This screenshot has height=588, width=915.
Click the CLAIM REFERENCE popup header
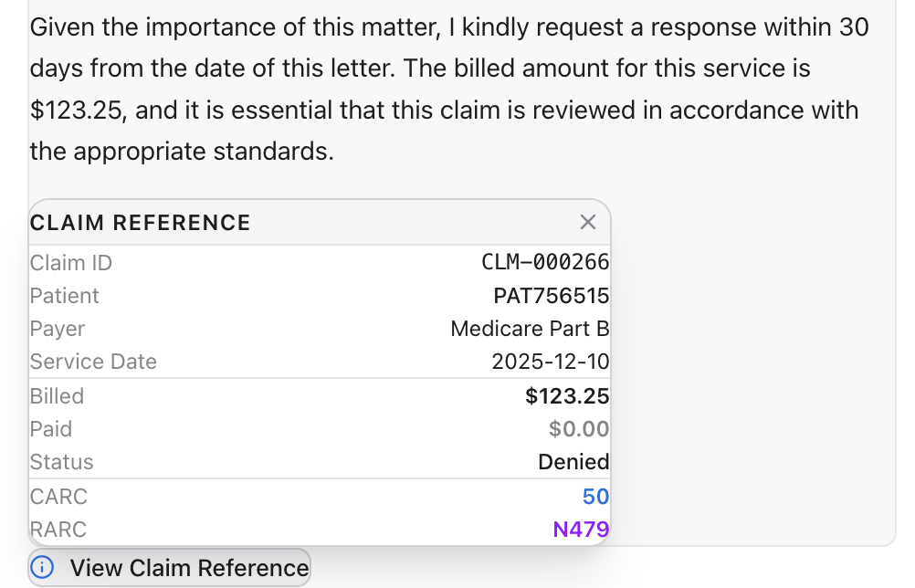141,223
